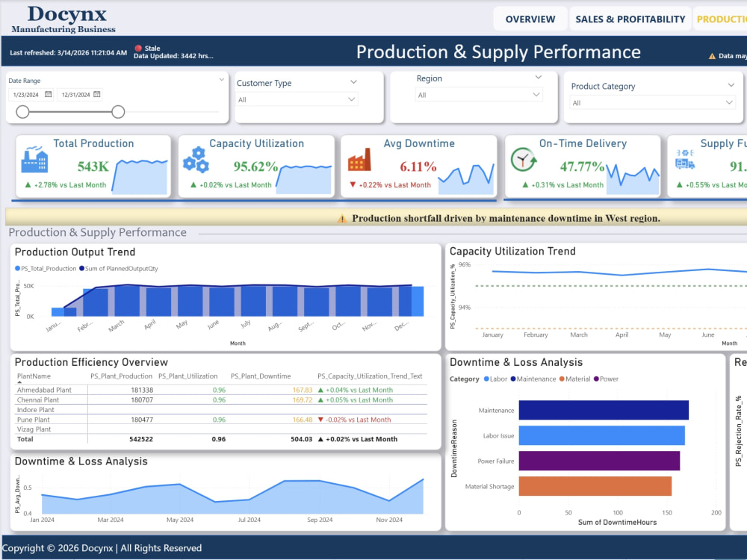Screen dimensions: 747x560
Task: Click the factory icon in Total Production card
Action: coord(34,160)
